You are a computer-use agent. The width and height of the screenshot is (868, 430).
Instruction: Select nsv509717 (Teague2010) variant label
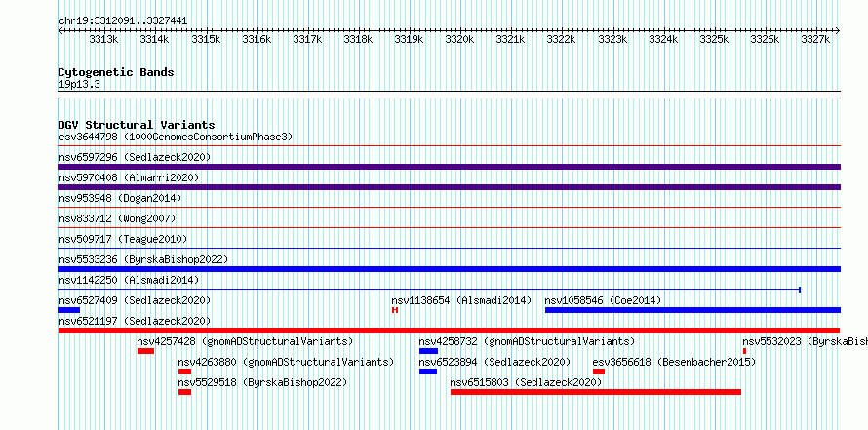click(x=123, y=239)
